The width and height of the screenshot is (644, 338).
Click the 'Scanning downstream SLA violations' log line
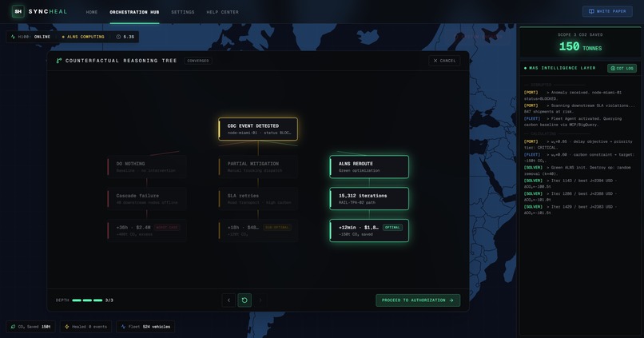pyautogui.click(x=579, y=109)
